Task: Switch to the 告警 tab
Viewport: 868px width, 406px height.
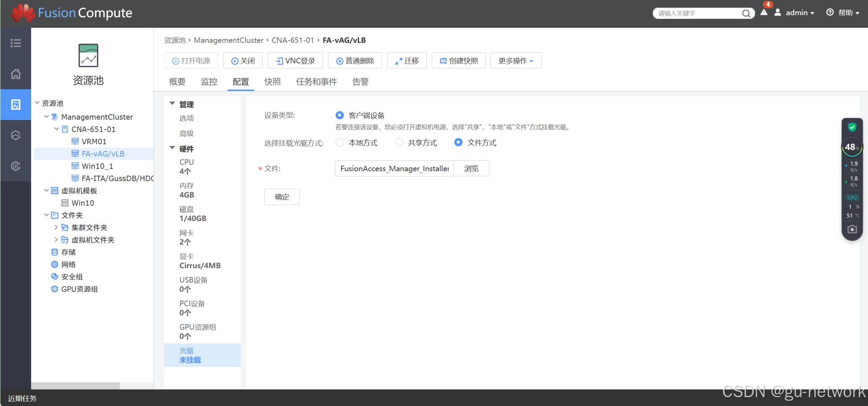Action: tap(360, 82)
